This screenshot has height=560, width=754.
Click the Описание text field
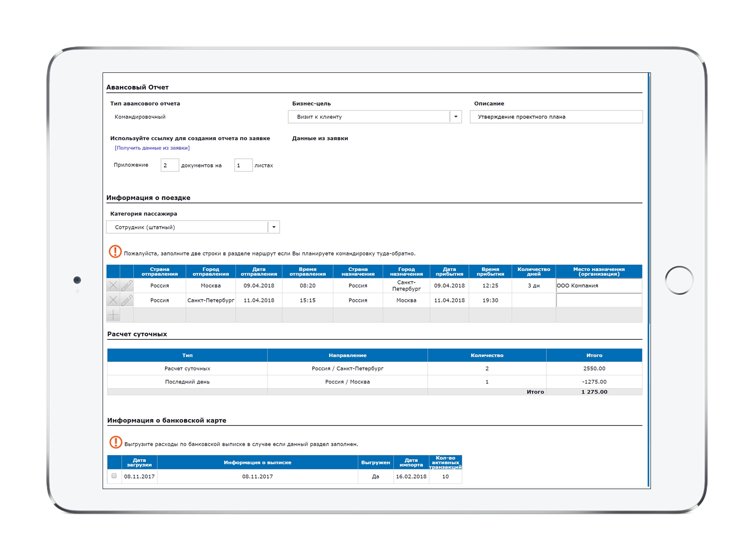click(x=556, y=117)
